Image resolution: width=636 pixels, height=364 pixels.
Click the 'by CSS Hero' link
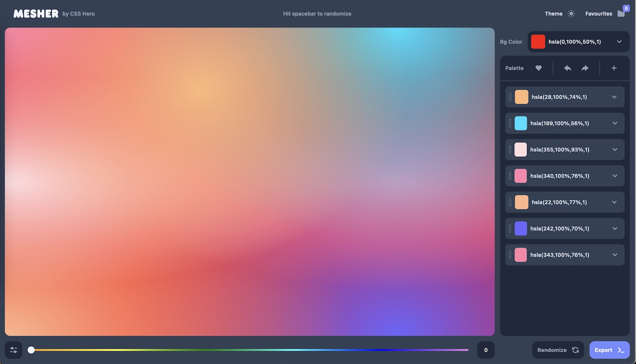point(78,14)
